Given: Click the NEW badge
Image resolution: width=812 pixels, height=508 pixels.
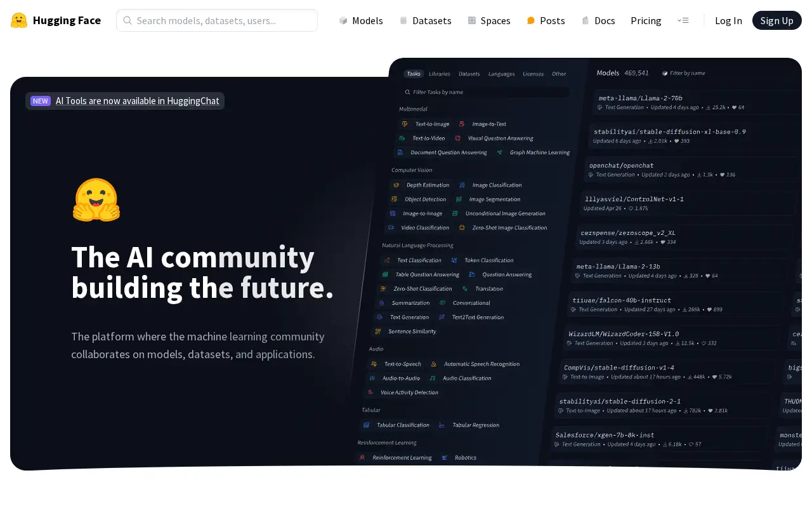Looking at the screenshot, I should point(41,101).
